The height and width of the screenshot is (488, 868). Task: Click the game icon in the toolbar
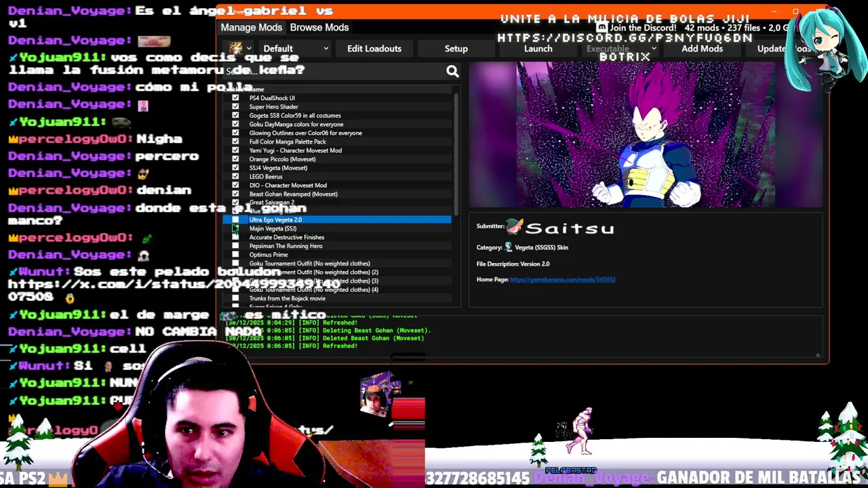click(235, 48)
